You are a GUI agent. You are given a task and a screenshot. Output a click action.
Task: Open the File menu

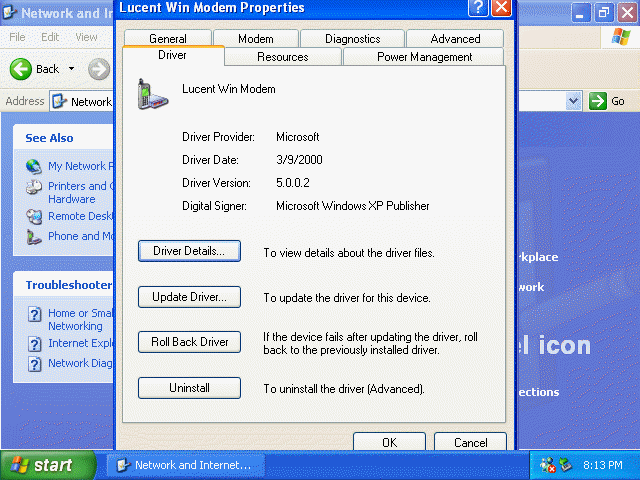[17, 37]
